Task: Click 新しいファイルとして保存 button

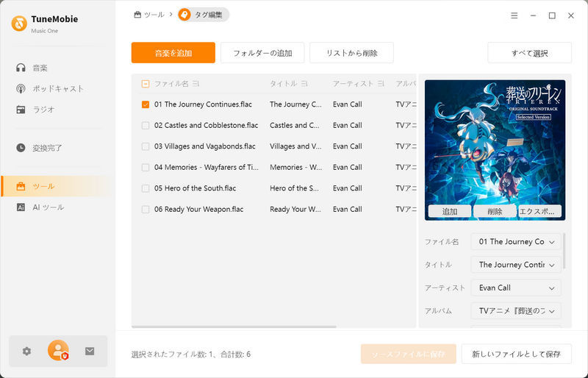Action: pyautogui.click(x=516, y=354)
